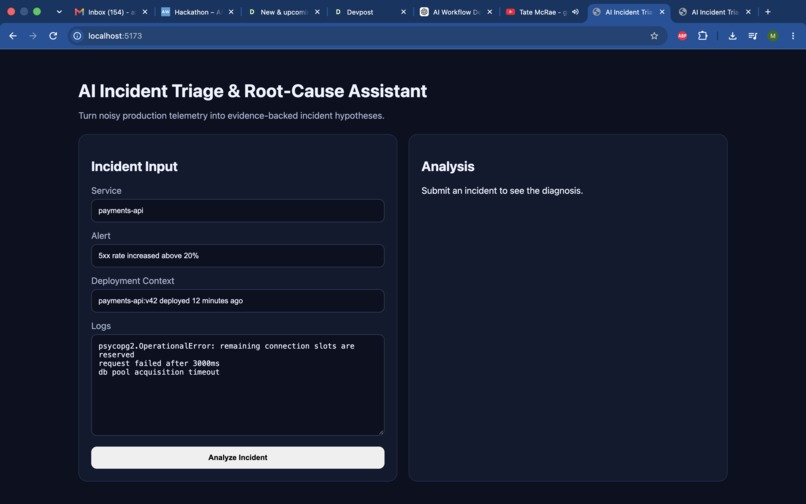
Task: Focus the Deployment Context input field
Action: point(237,301)
